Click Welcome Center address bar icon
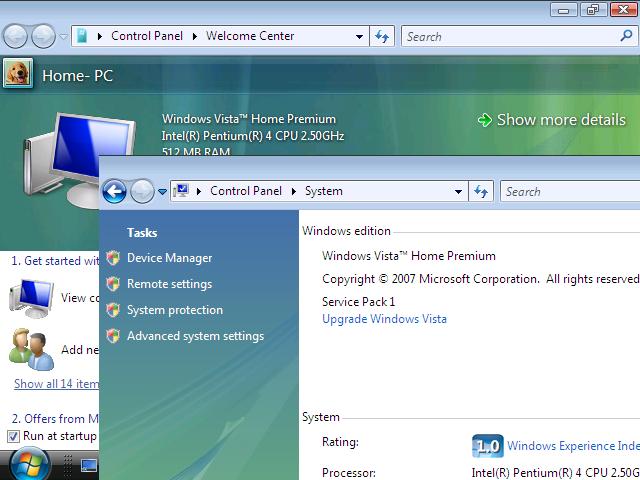Image resolution: width=640 pixels, height=480 pixels. (x=82, y=36)
